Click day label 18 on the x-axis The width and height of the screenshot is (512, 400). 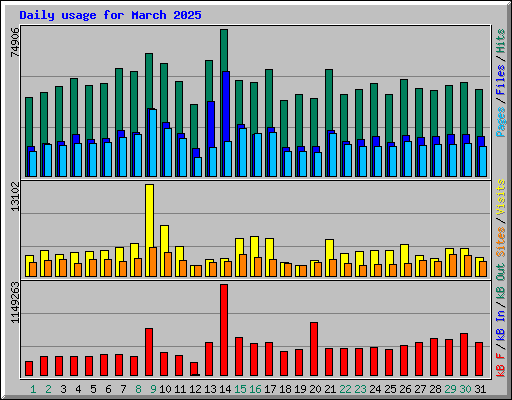285,389
